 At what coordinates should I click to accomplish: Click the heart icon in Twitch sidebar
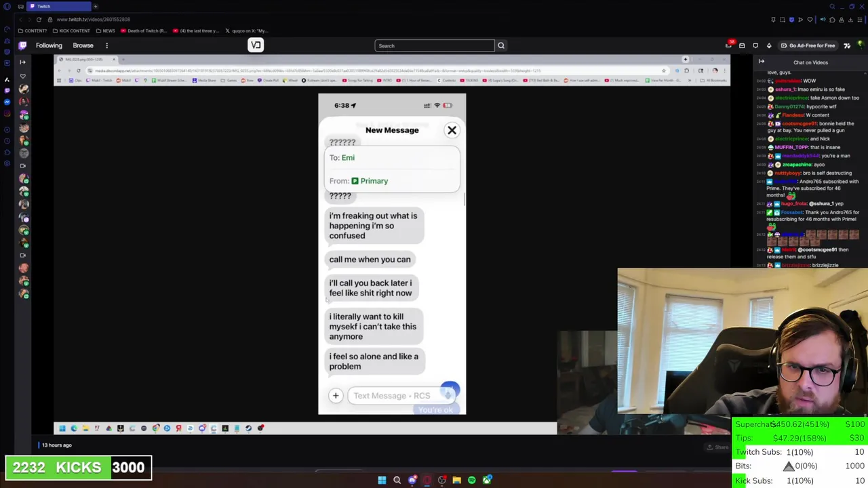point(23,75)
